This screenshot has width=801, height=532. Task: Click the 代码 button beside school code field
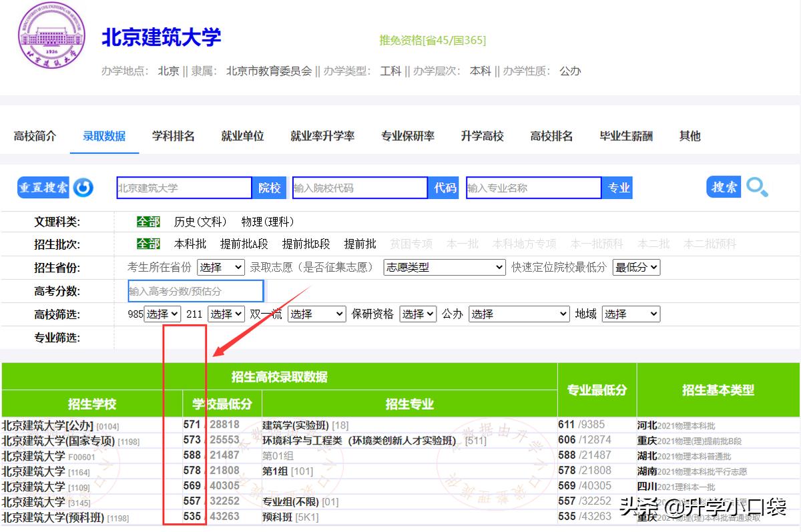[x=444, y=188]
